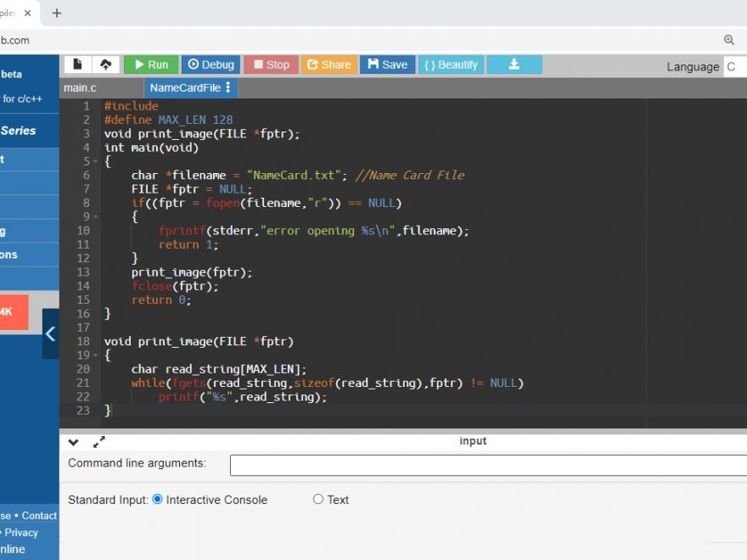Expand the input panel to fullscreen
Viewport: 747px width, 560px height.
click(x=98, y=442)
